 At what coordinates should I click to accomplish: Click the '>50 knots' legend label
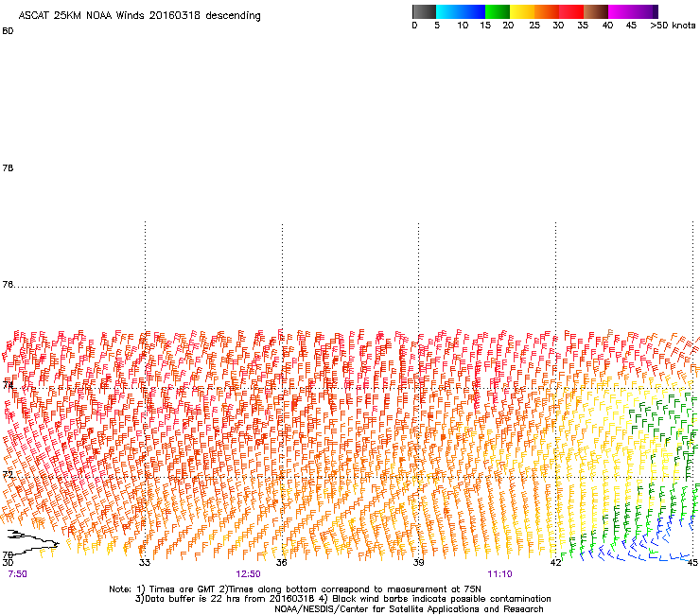(673, 26)
